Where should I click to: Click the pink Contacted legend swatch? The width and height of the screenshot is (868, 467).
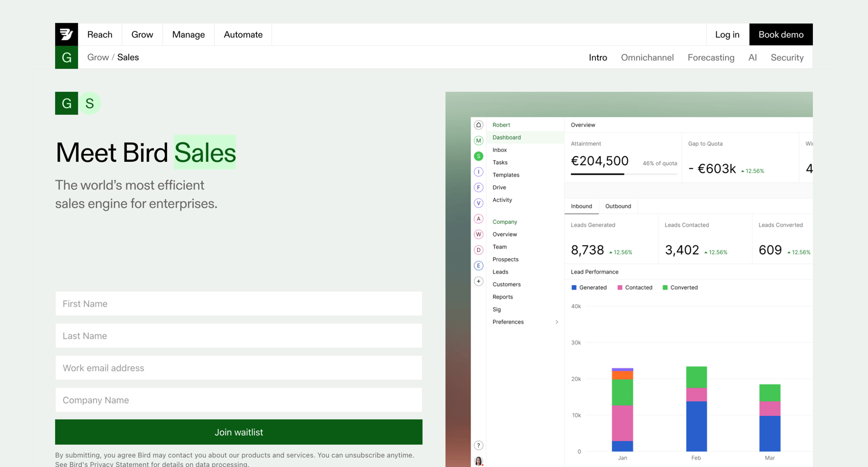tap(620, 287)
